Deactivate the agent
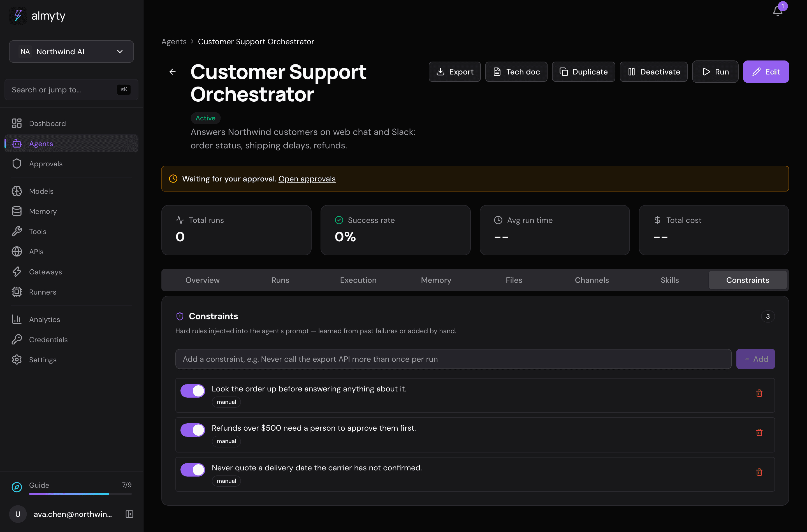Viewport: 807px width, 532px height. point(653,72)
